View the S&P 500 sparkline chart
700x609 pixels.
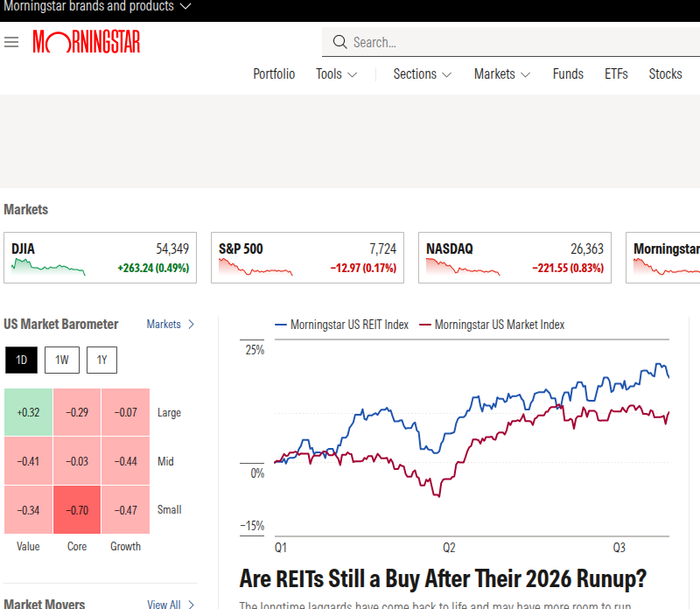(255, 267)
